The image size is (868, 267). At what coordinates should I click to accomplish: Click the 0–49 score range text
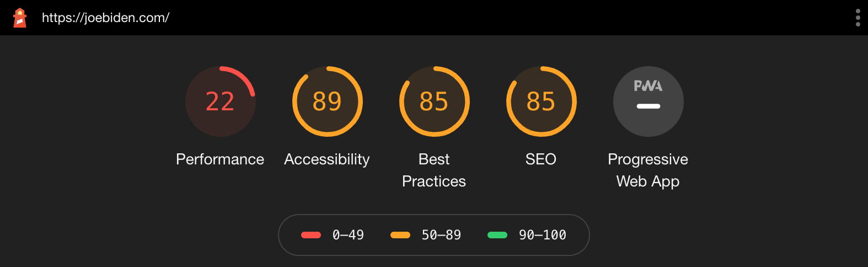coord(348,235)
